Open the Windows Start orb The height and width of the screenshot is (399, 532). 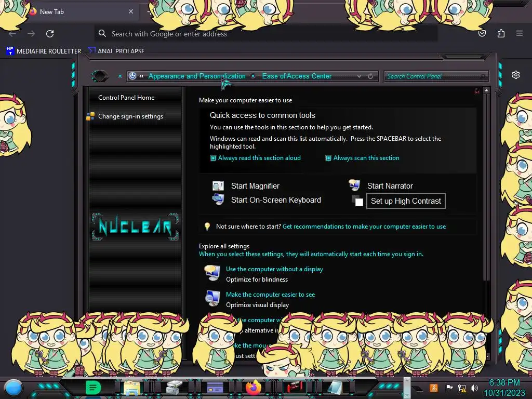pos(14,388)
